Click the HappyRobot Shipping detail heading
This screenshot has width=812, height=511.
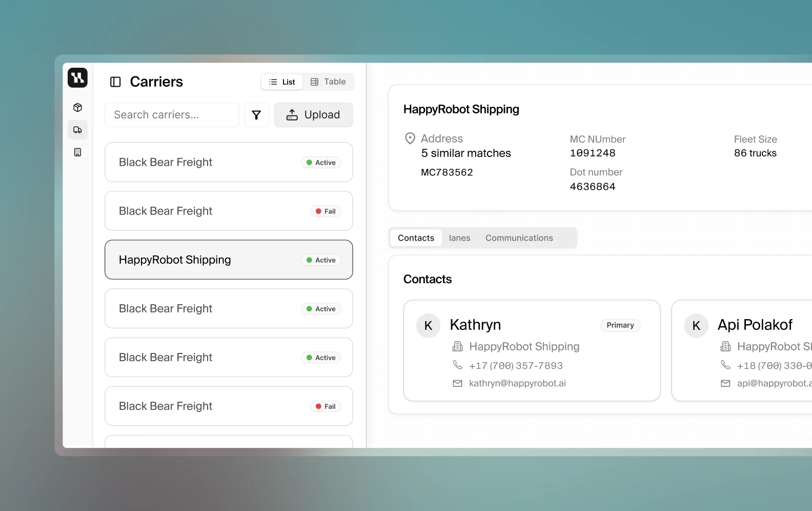click(461, 109)
